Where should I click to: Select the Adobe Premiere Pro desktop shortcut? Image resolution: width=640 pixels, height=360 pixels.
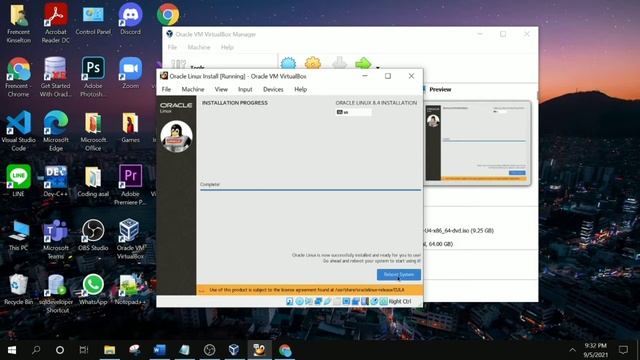pos(130,184)
